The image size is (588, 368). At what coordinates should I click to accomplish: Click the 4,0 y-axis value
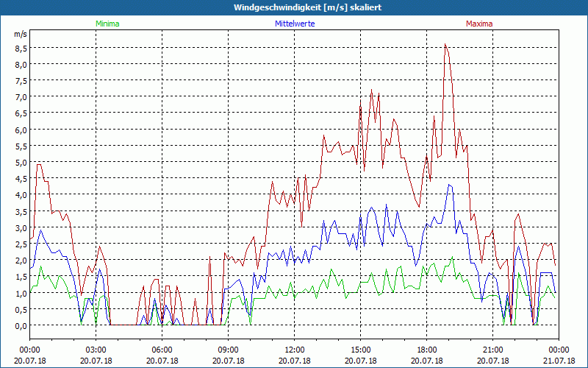click(21, 195)
